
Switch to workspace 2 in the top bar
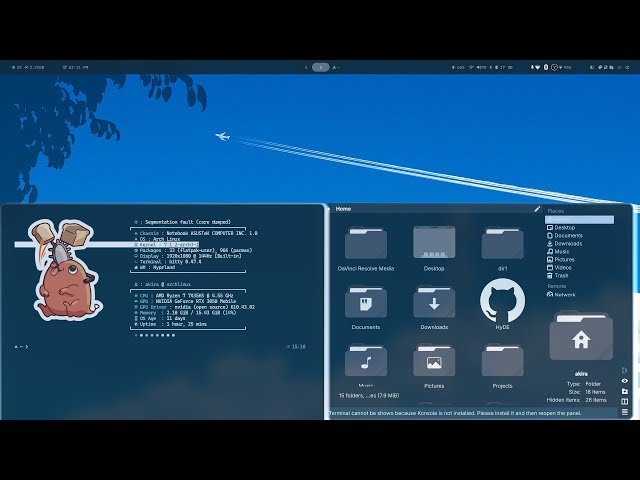tap(306, 67)
